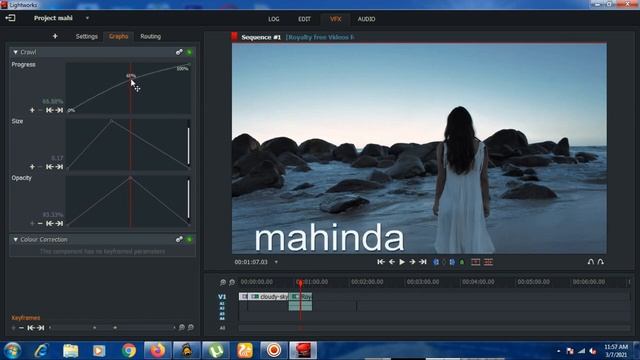Remove the Opacity keyframe with minus

[40, 224]
